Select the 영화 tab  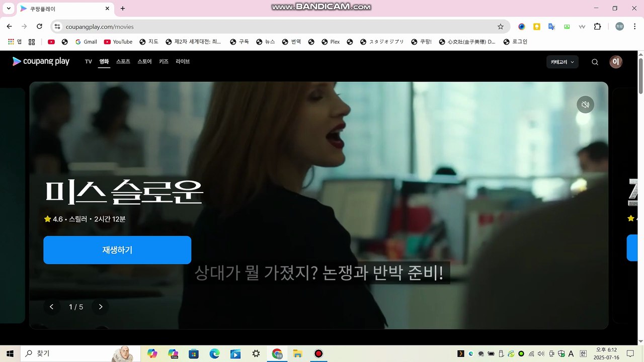[x=104, y=61]
